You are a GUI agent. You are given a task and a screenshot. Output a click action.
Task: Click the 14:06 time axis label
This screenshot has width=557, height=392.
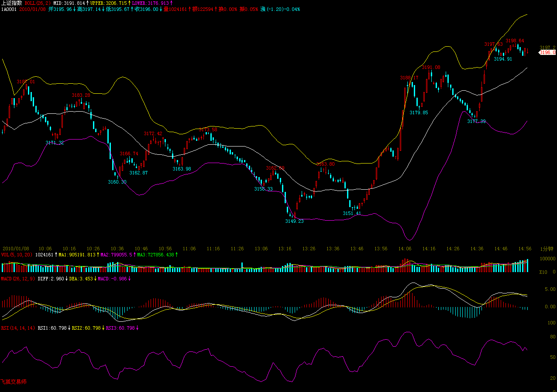click(405, 249)
